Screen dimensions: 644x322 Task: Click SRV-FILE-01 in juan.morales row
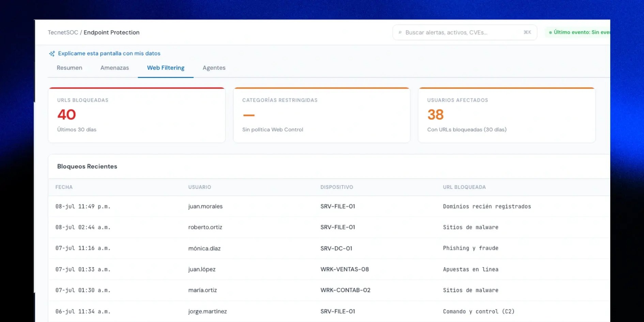point(338,206)
